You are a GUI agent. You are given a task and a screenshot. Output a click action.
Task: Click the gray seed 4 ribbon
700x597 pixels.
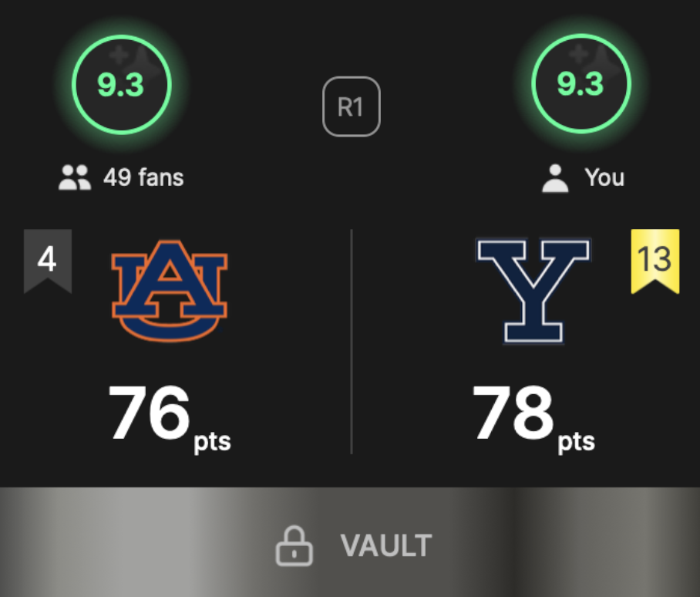click(x=48, y=261)
